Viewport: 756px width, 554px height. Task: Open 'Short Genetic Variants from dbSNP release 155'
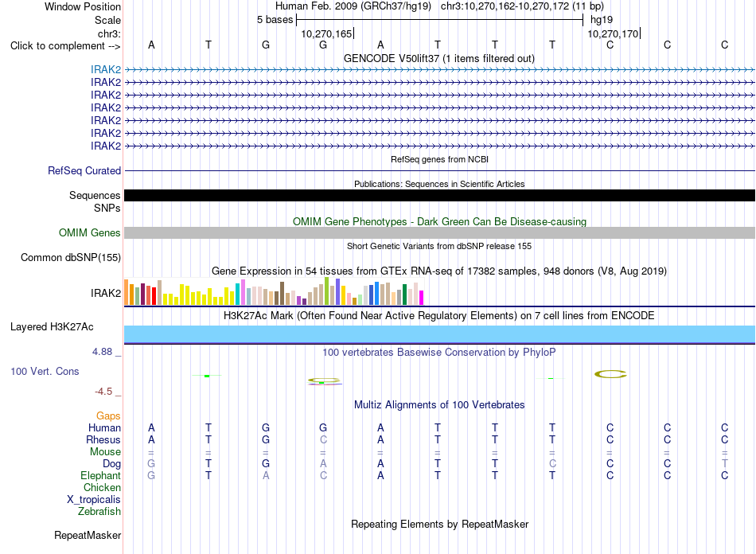coord(439,246)
